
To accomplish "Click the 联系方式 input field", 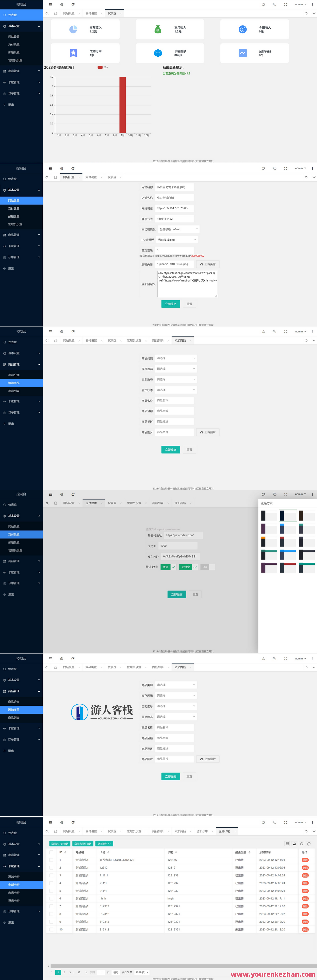I will coord(175,219).
